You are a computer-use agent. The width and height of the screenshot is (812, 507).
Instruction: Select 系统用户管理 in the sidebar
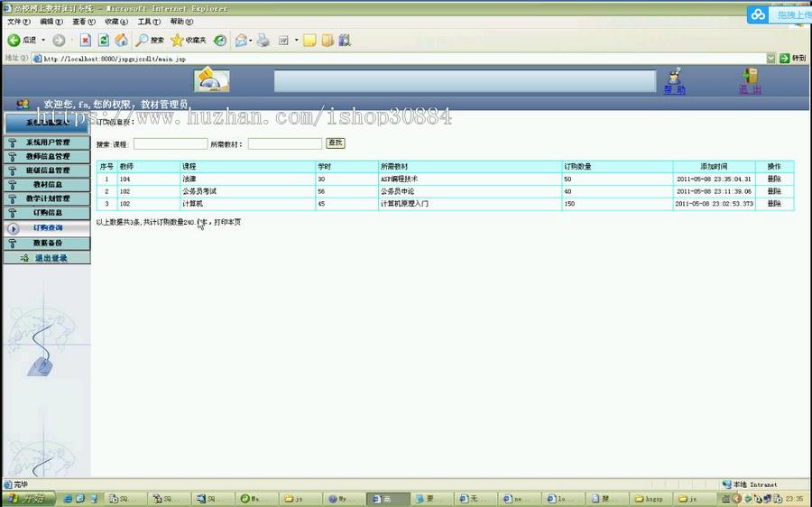(x=47, y=143)
